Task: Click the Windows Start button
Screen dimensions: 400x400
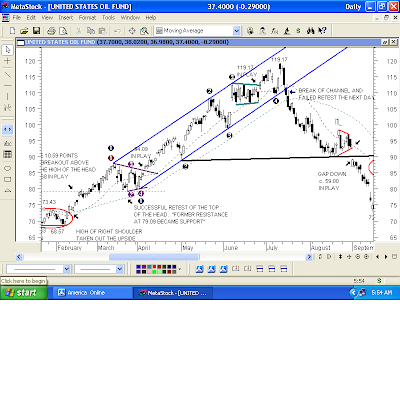Action: (24, 293)
